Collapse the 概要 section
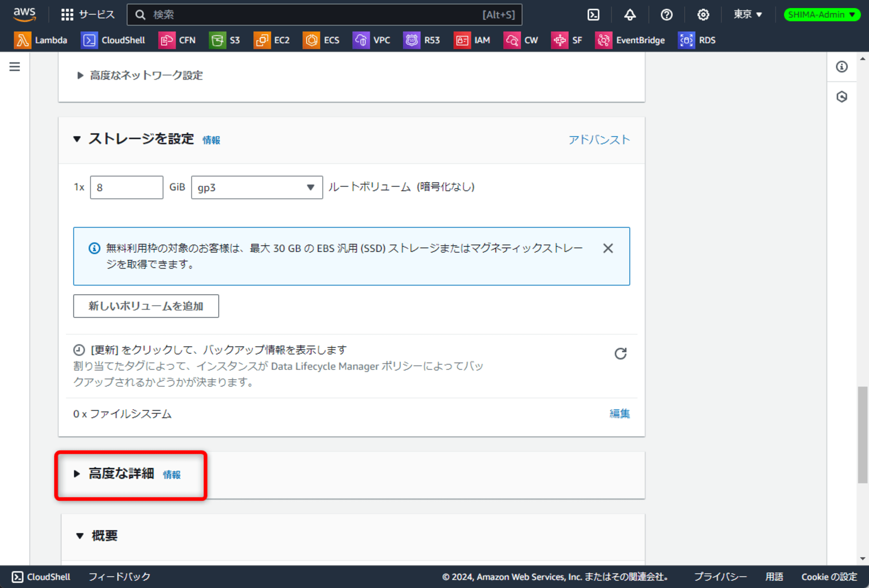Image resolution: width=869 pixels, height=588 pixels. 80,536
